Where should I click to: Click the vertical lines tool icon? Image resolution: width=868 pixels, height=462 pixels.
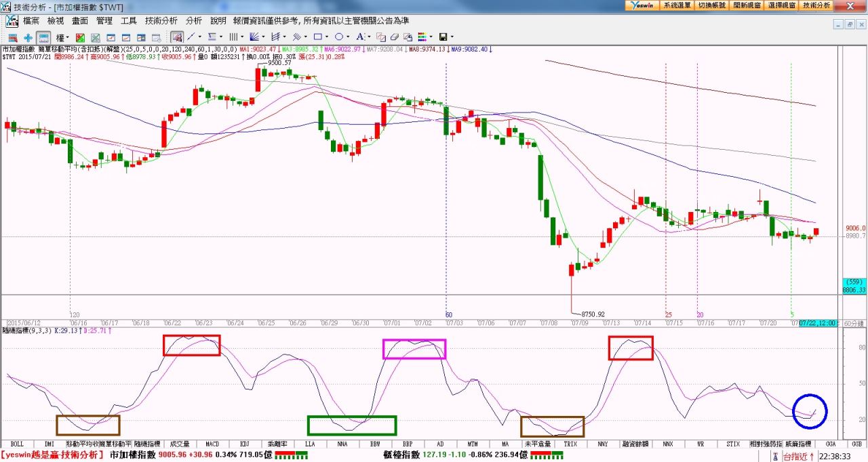coord(233,37)
